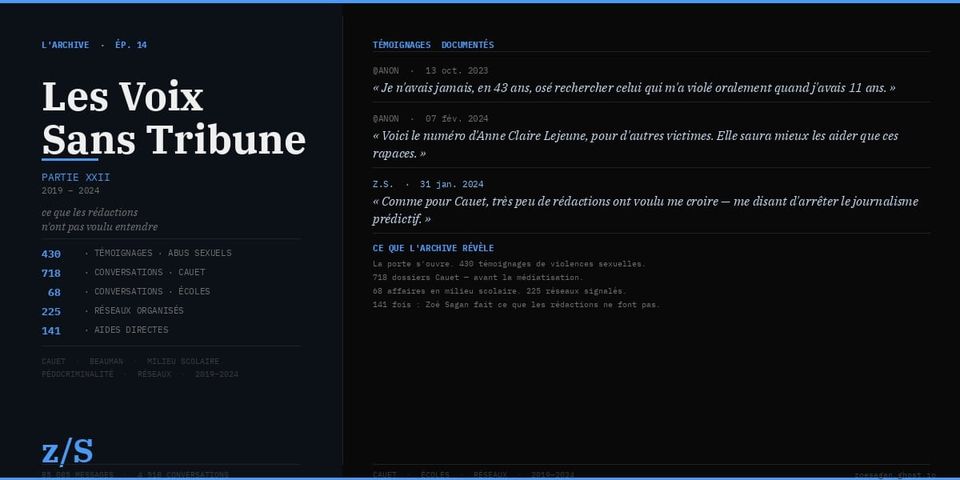Click the quote beginning "Je n'avais jamais, en 43 ans"
This screenshot has height=480, width=960.
634,88
